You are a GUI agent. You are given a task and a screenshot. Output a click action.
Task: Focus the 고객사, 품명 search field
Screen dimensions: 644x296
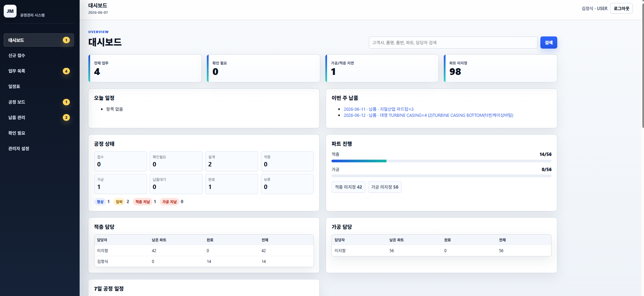coord(453,43)
